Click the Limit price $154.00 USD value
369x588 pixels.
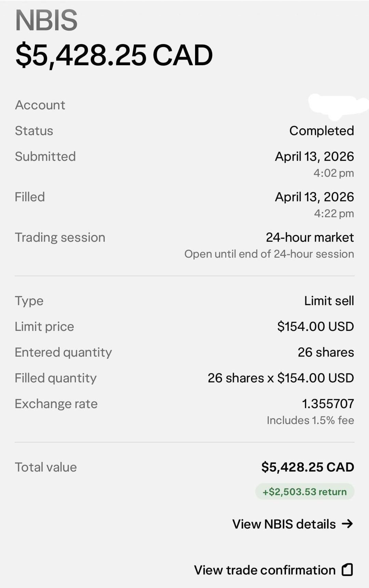pos(315,327)
